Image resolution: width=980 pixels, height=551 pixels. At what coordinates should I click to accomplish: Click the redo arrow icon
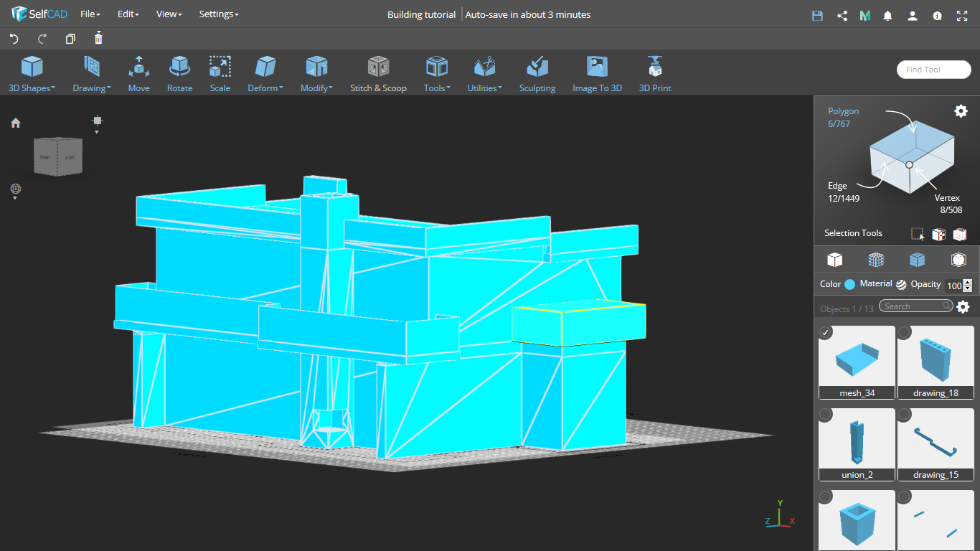click(x=42, y=39)
